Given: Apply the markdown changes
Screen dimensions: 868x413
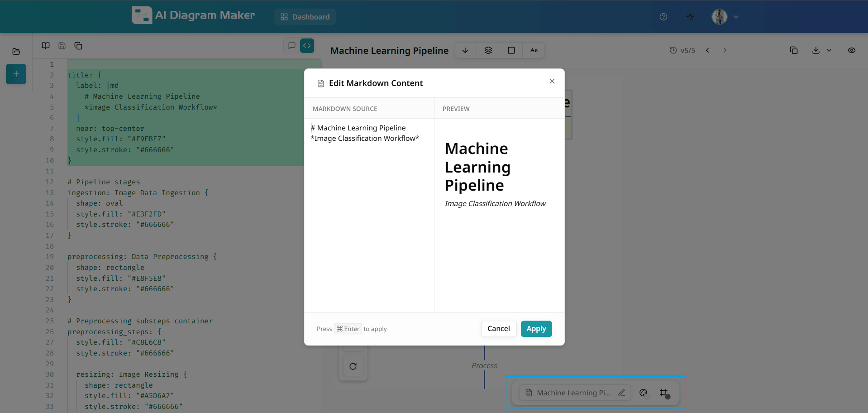Looking at the screenshot, I should click(536, 329).
